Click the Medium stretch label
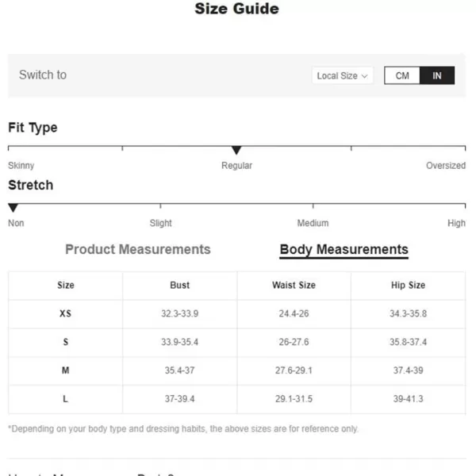The height and width of the screenshot is (476, 476). pyautogui.click(x=313, y=223)
